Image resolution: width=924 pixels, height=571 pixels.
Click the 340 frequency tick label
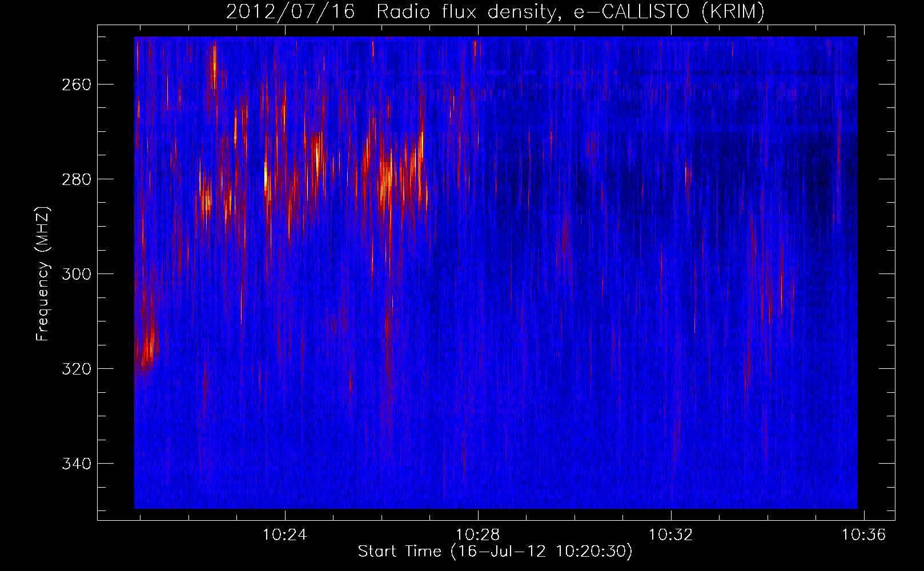76,464
